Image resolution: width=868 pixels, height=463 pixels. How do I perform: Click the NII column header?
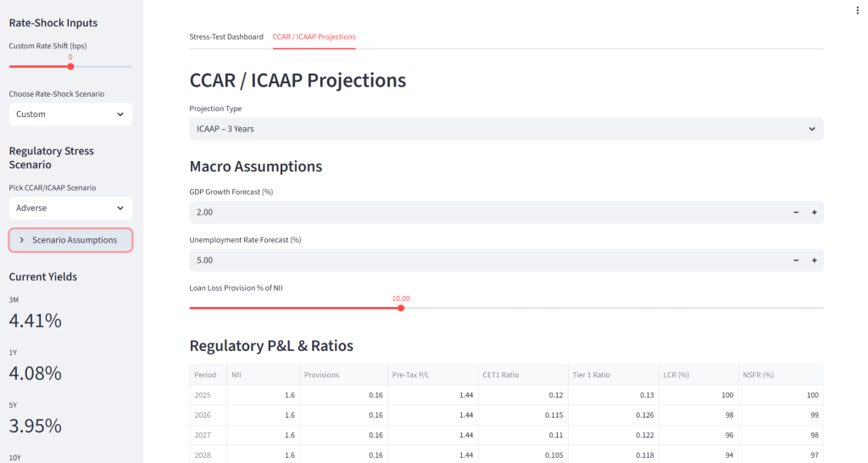click(x=263, y=375)
